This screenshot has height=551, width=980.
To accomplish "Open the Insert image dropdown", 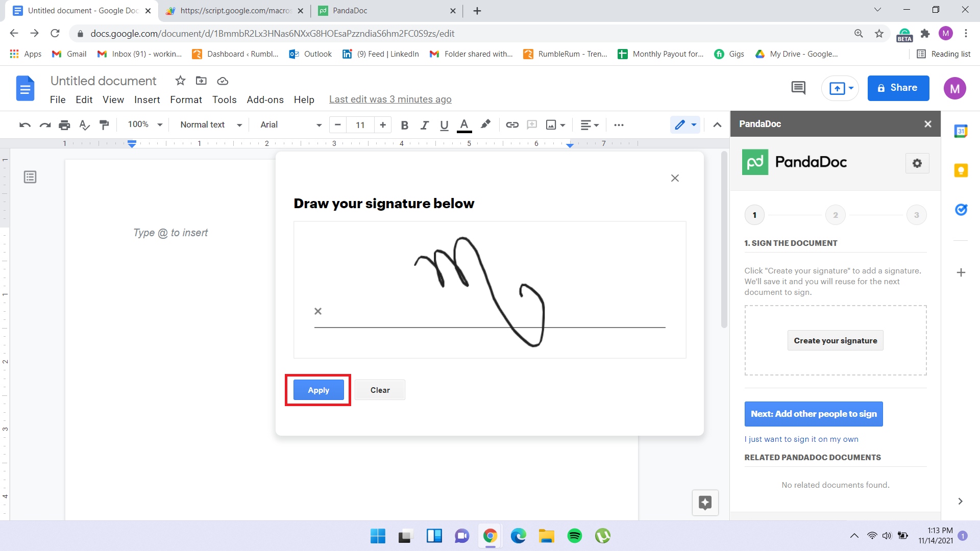I will coord(556,125).
